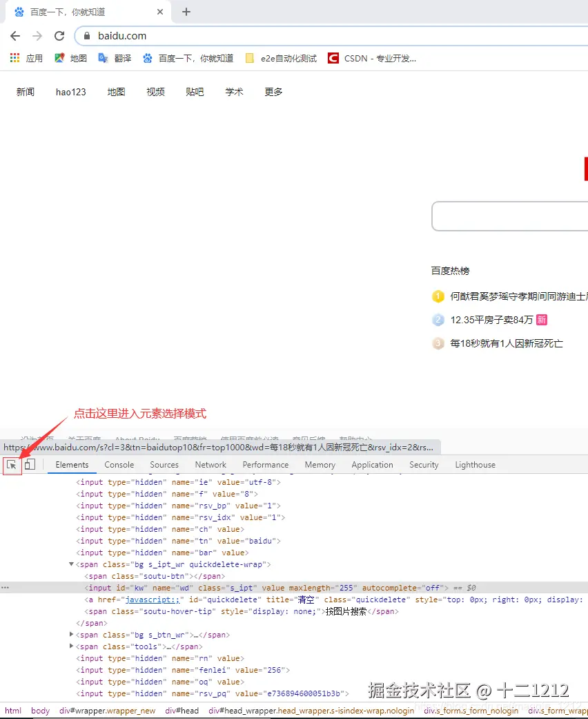Close the 百度一下 browser tab
This screenshot has width=588, height=719.
click(x=160, y=12)
